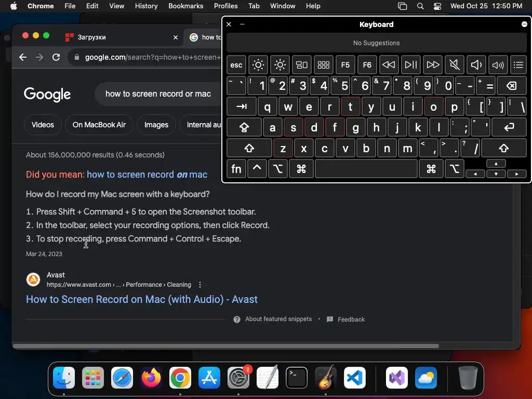Image resolution: width=532 pixels, height=399 pixels.
Task: Click the F6 key
Action: [x=367, y=65]
